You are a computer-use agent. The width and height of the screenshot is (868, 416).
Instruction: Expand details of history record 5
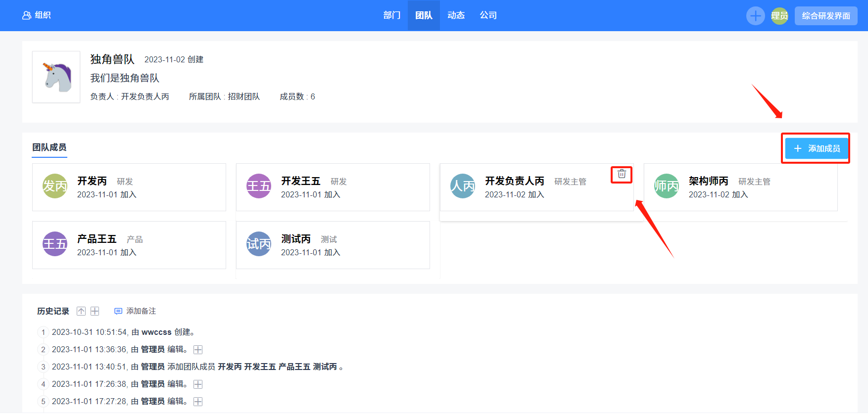(x=198, y=402)
